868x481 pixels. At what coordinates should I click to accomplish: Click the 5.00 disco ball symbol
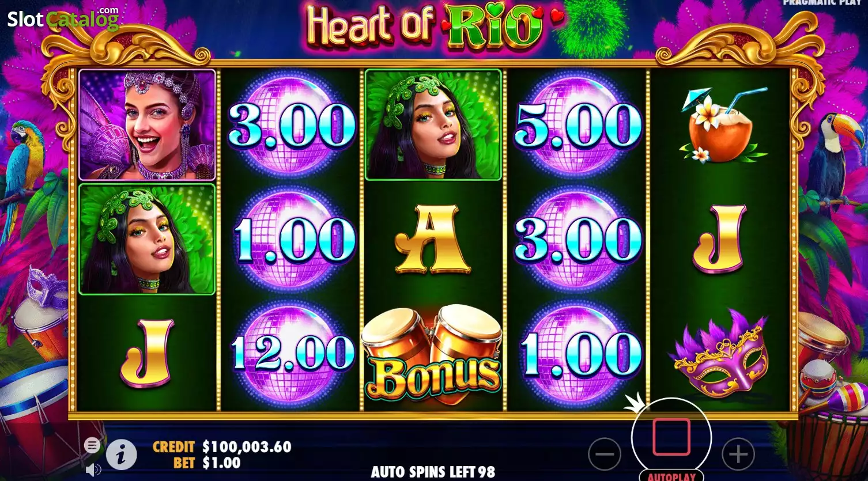(x=577, y=126)
